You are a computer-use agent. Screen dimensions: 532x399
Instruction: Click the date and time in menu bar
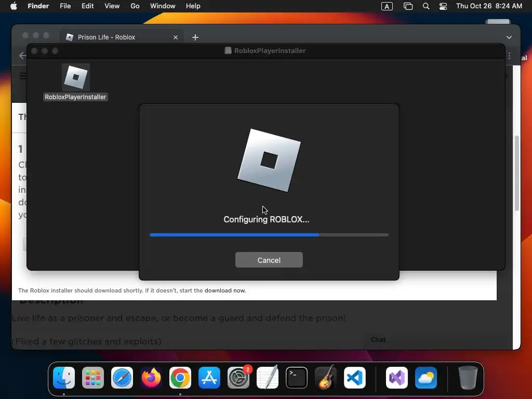point(489,6)
